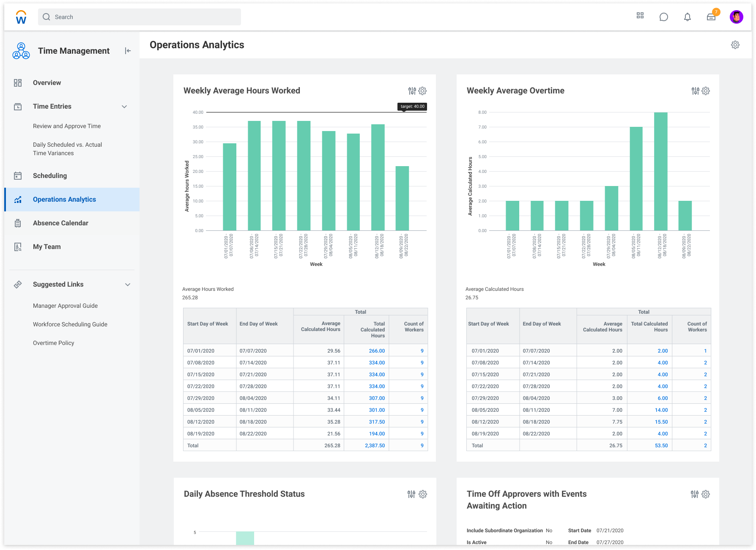The width and height of the screenshot is (756, 550).
Task: Click the Workday logo
Action: 20,17
